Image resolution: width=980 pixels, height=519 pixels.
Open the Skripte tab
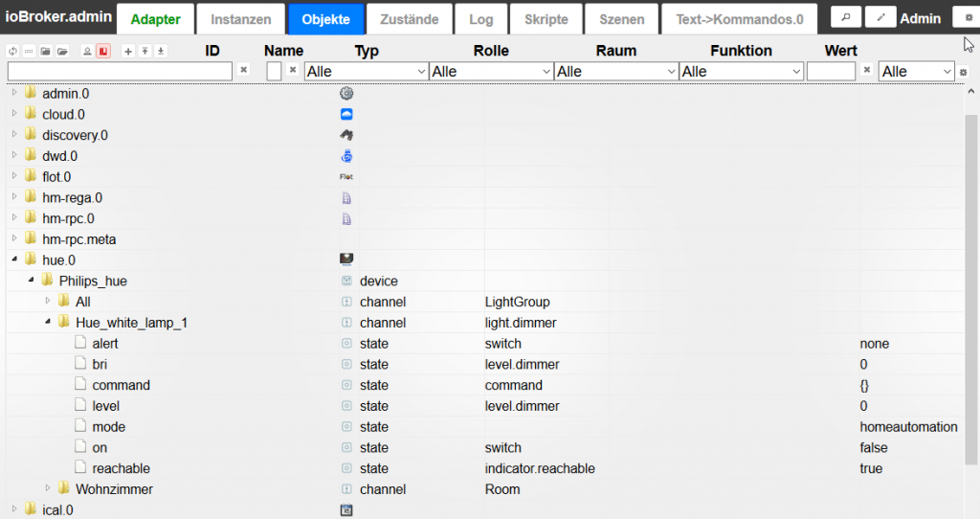pos(546,18)
